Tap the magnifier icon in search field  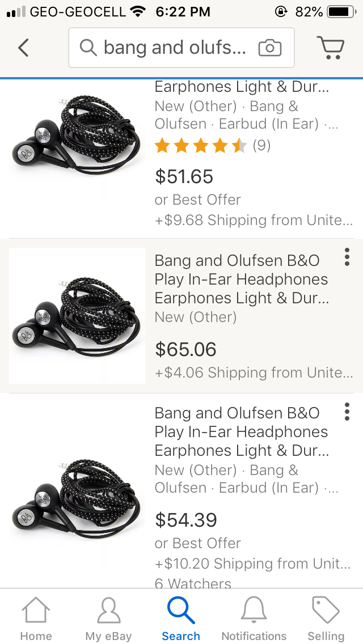click(88, 48)
